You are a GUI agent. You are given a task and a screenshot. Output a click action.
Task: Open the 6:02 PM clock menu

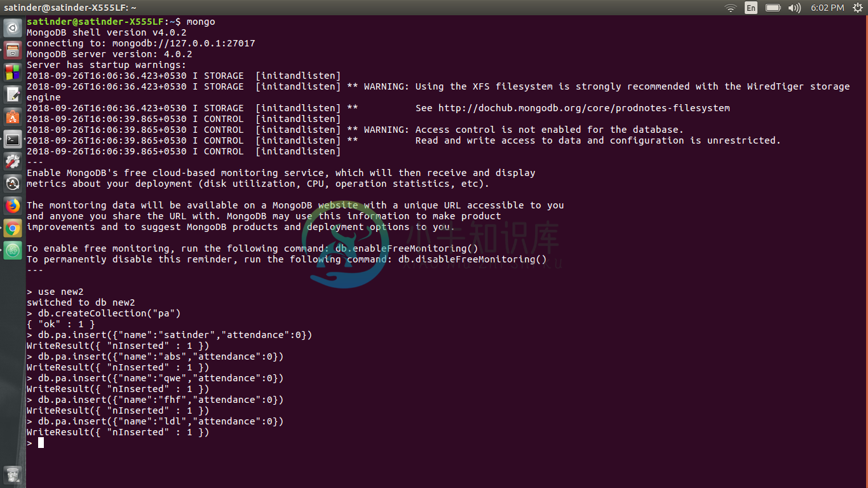(x=827, y=8)
